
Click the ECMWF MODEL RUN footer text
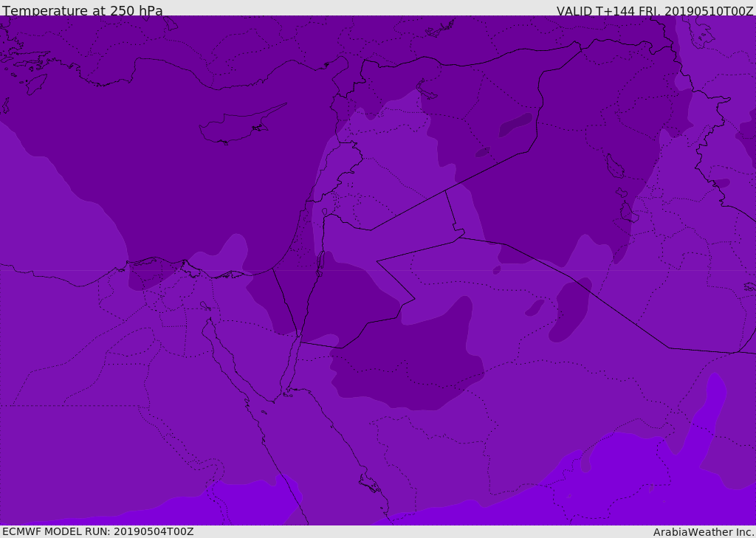point(97,531)
